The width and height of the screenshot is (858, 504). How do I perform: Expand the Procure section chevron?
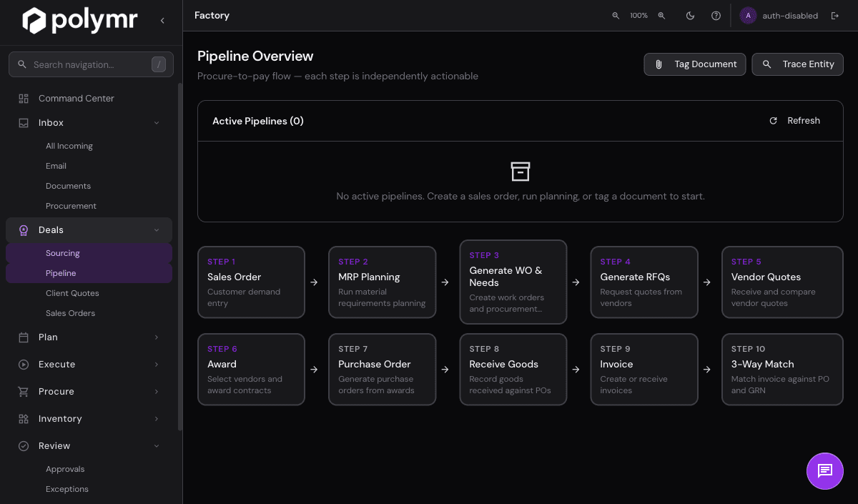pyautogui.click(x=157, y=392)
